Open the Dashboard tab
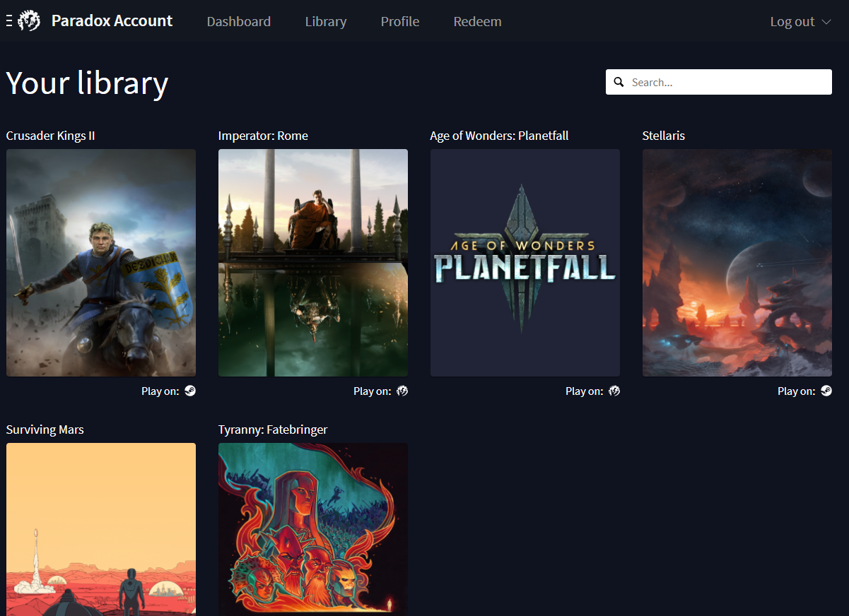 [239, 21]
